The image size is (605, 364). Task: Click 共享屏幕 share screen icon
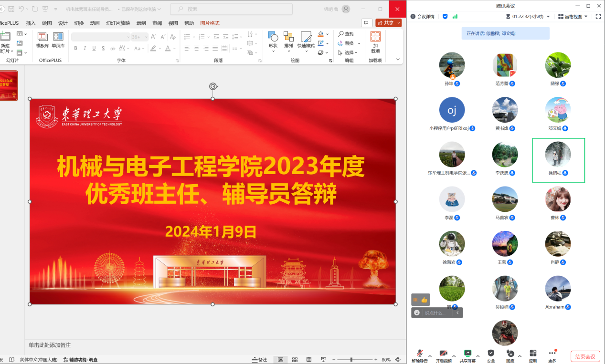[x=467, y=354]
